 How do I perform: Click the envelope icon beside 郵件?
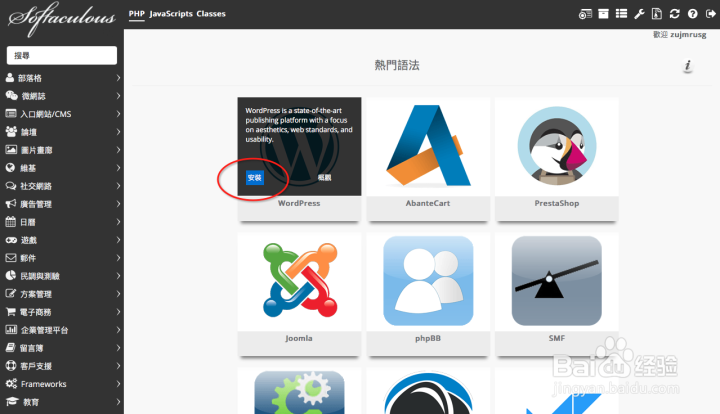tap(11, 257)
